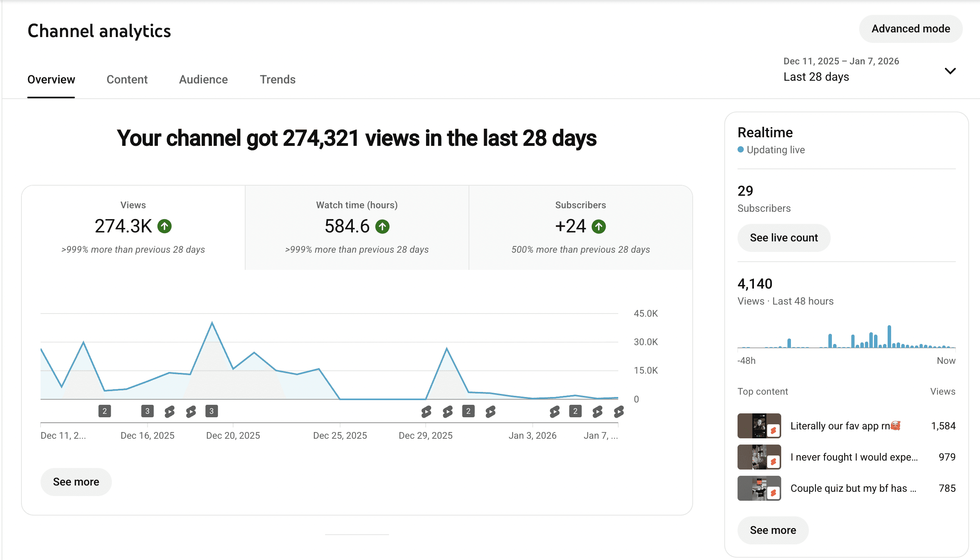The image size is (980, 560).
Task: Click the green up arrow beside +24 subscribers
Action: (x=599, y=226)
